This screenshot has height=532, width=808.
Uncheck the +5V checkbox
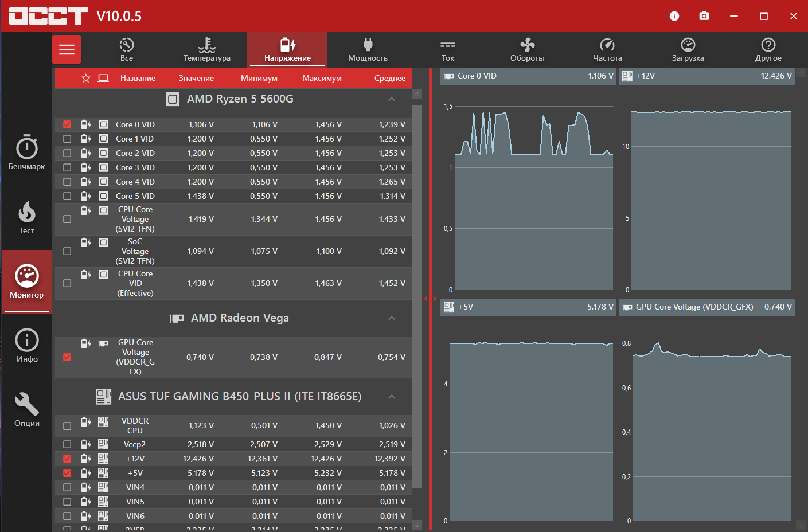[67, 473]
